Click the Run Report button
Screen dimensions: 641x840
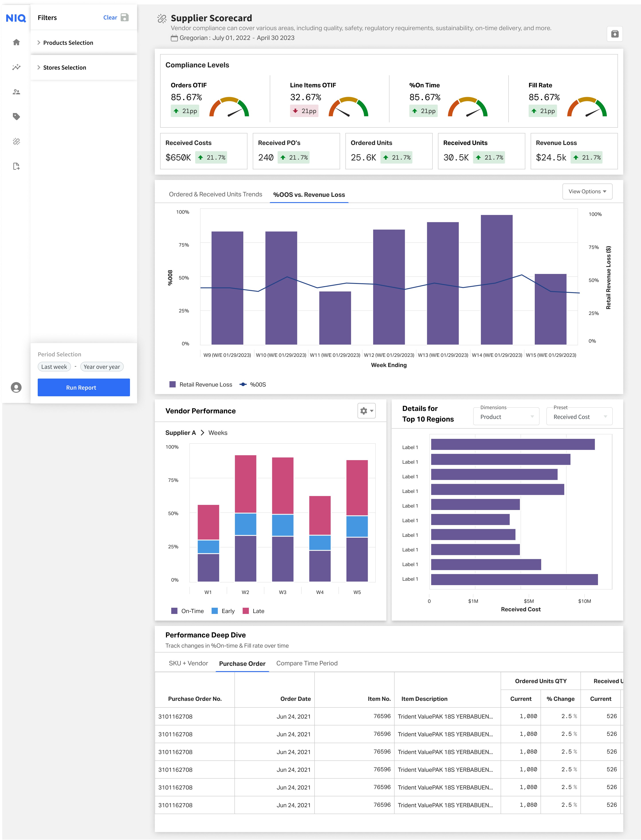(x=84, y=387)
